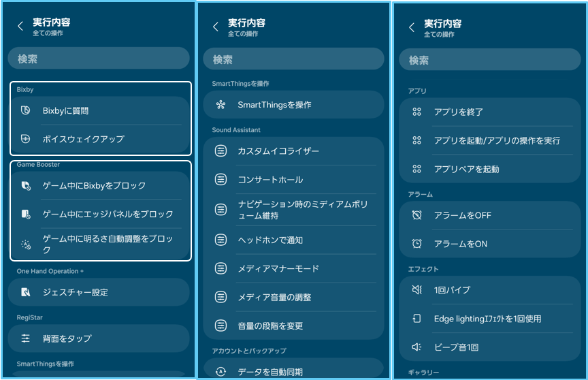Tap the アラームをON clock icon

416,243
